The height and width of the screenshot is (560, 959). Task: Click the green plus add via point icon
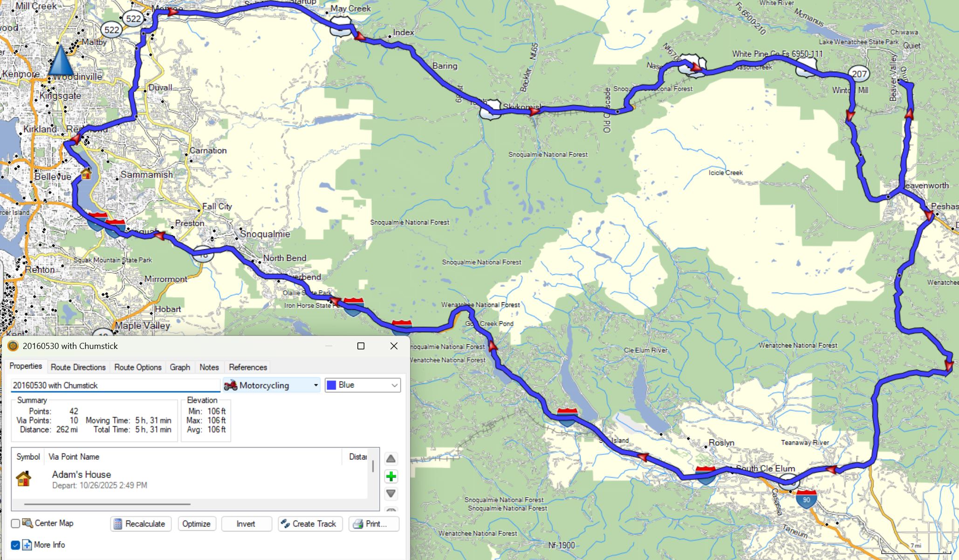coord(391,476)
